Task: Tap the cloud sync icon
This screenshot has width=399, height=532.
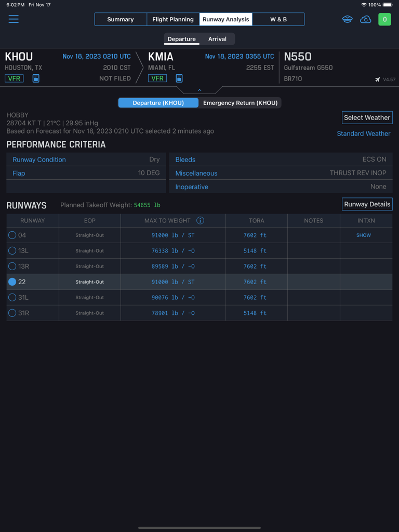Action: (365, 19)
